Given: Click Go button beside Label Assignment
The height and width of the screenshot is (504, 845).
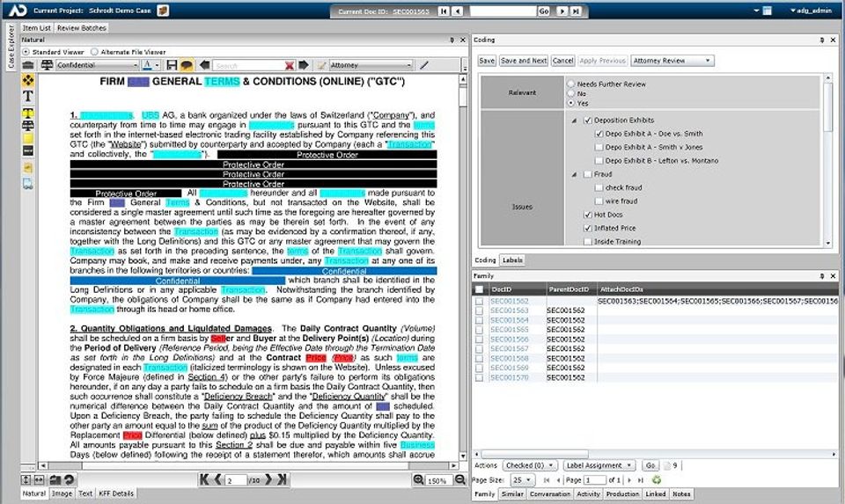Looking at the screenshot, I should [x=650, y=465].
